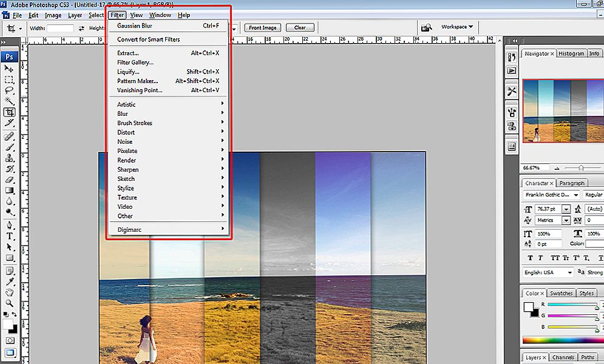Choose Gaussian Blur from Filter menu
The height and width of the screenshot is (364, 604).
pyautogui.click(x=168, y=25)
